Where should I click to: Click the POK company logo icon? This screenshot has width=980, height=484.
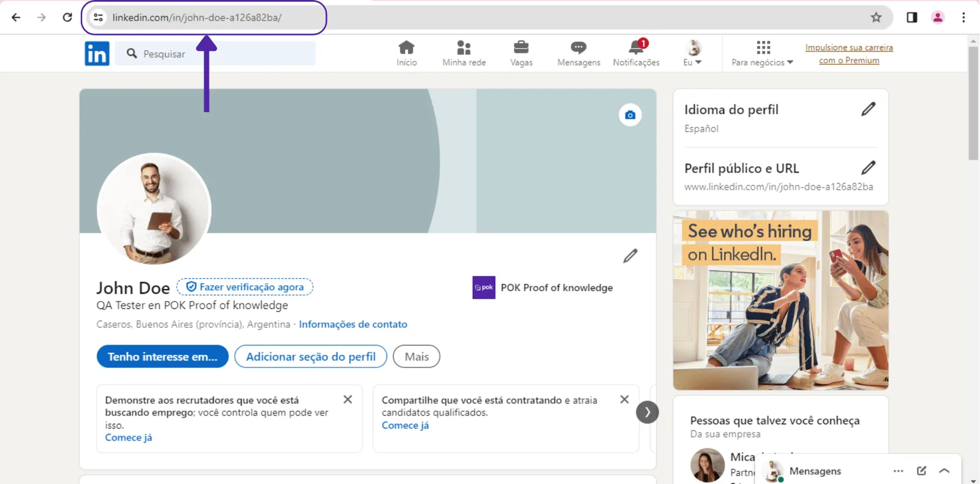tap(484, 288)
